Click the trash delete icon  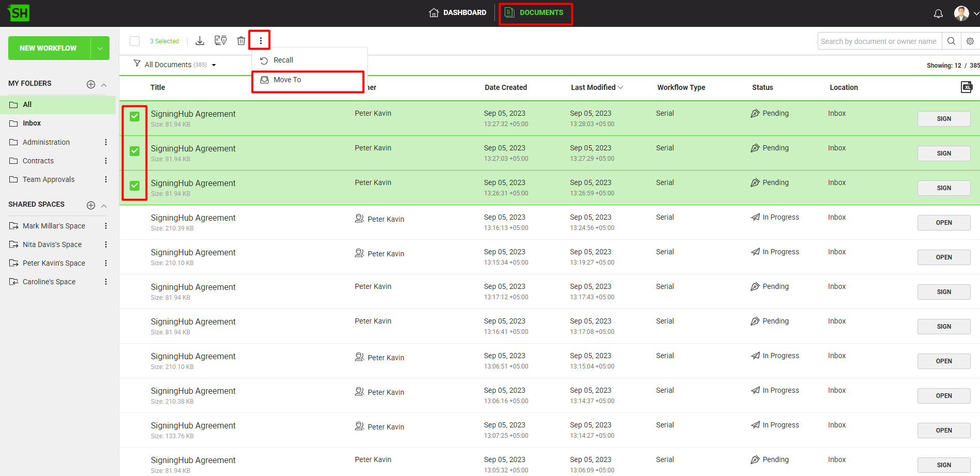[x=241, y=41]
